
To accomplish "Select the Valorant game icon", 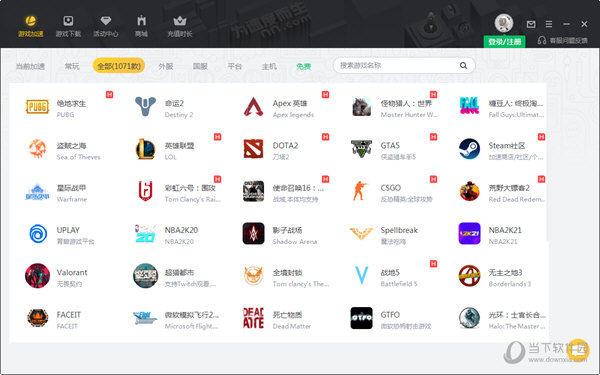I will pos(38,276).
